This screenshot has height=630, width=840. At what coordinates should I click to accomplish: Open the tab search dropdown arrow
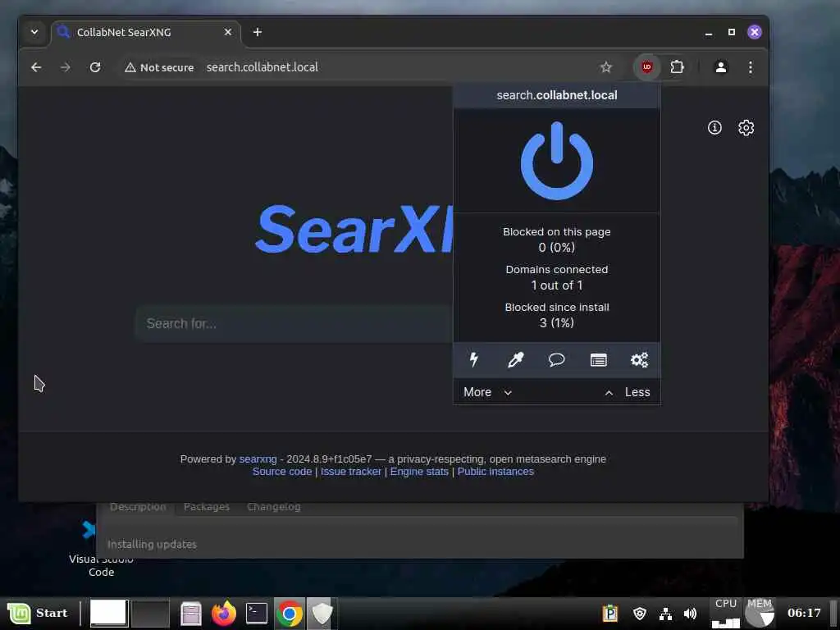[34, 32]
